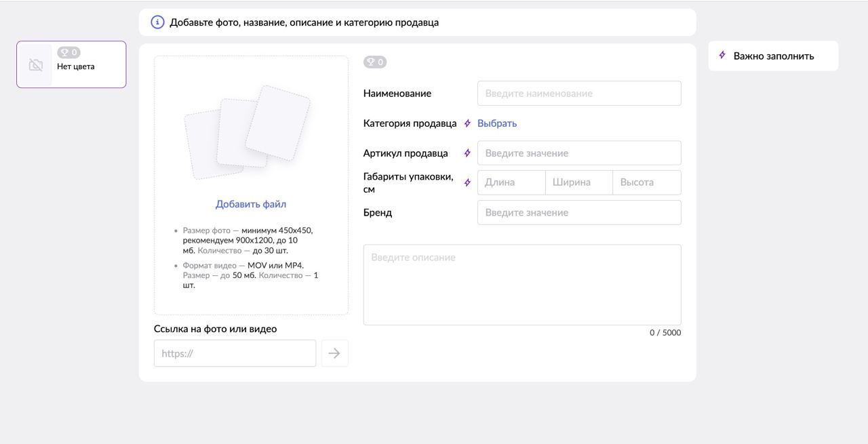
Task: Click the Длина dimension field
Action: (x=511, y=182)
